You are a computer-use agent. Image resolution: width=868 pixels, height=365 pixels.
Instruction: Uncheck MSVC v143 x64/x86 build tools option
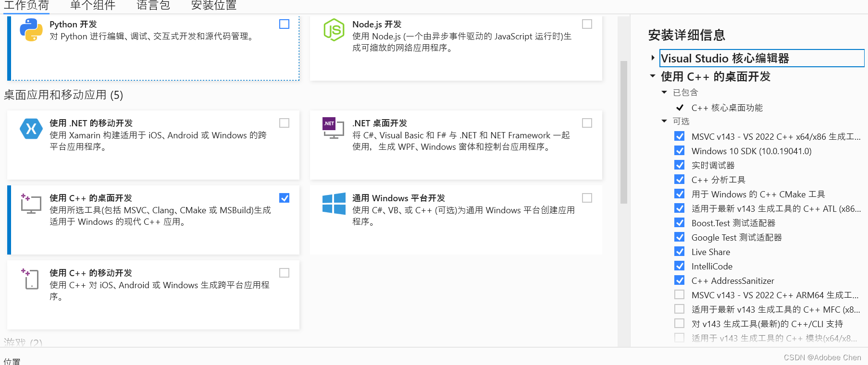(680, 136)
